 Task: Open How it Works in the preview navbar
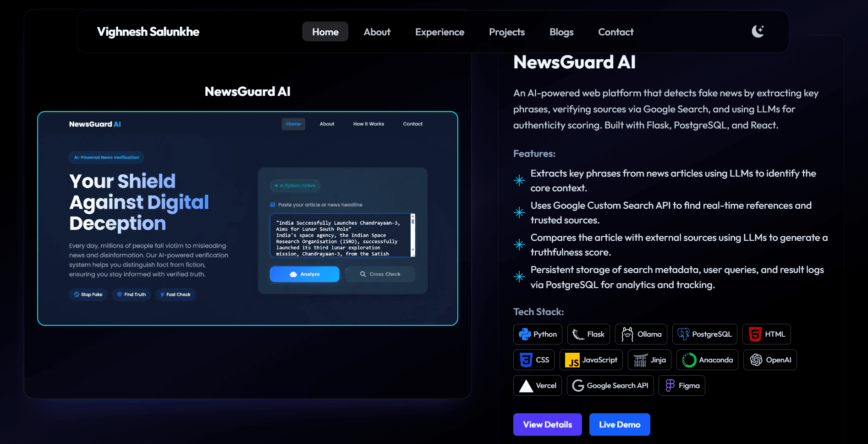point(368,123)
